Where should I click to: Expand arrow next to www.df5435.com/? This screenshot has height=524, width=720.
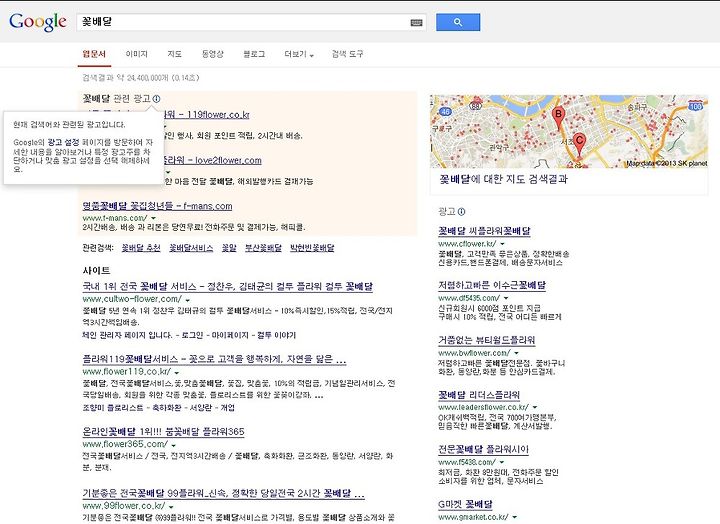[x=506, y=298]
